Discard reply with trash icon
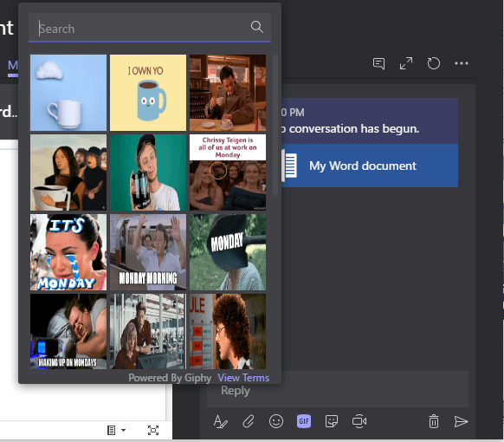This screenshot has height=442, width=504. point(434,421)
